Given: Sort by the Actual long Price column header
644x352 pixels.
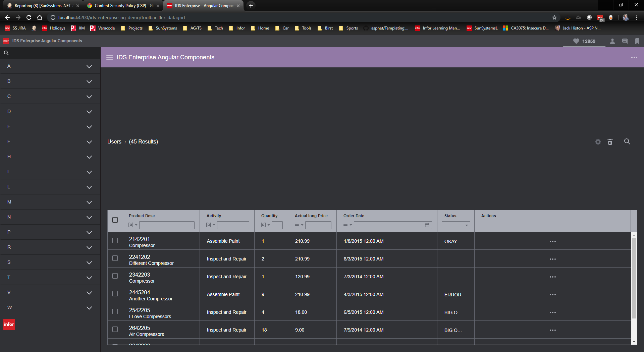Looking at the screenshot, I should [x=311, y=216].
